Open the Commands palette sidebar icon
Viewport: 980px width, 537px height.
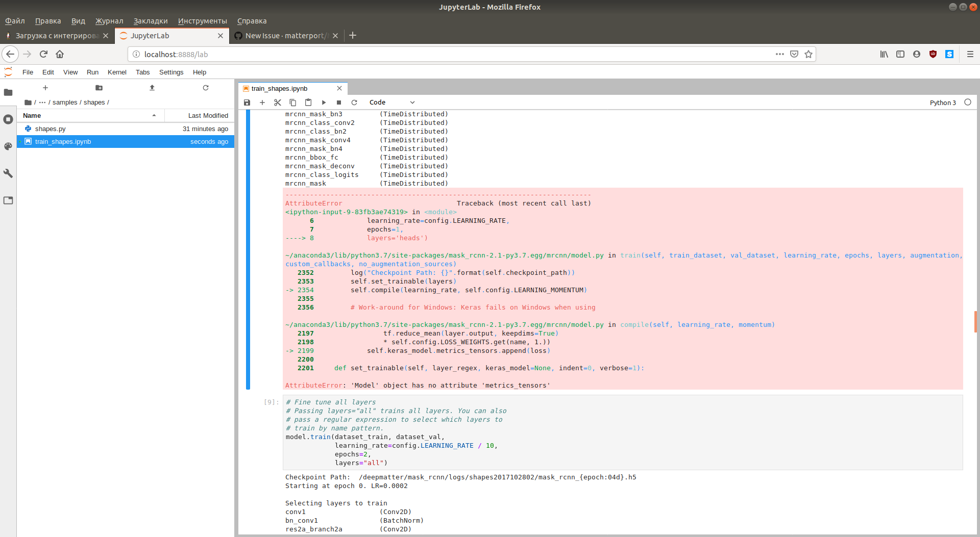(8, 146)
